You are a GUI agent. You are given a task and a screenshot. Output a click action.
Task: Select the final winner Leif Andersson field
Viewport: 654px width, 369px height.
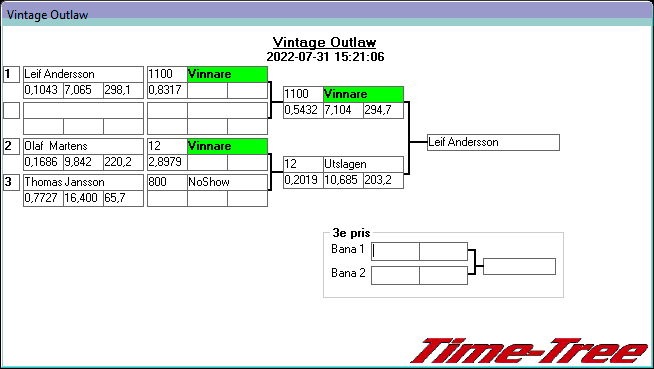pyautogui.click(x=493, y=142)
